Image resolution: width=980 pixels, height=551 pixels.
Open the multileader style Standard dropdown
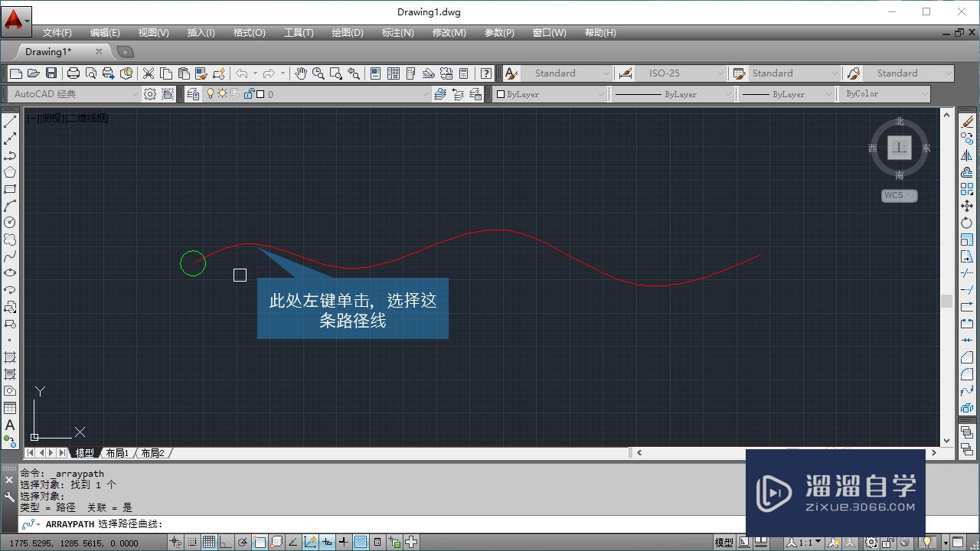909,73
